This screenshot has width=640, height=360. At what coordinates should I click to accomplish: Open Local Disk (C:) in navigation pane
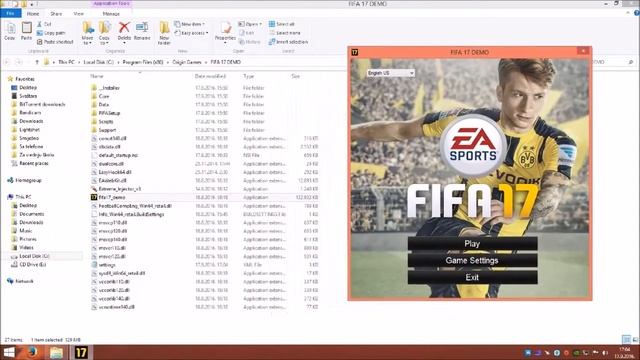pos(34,256)
